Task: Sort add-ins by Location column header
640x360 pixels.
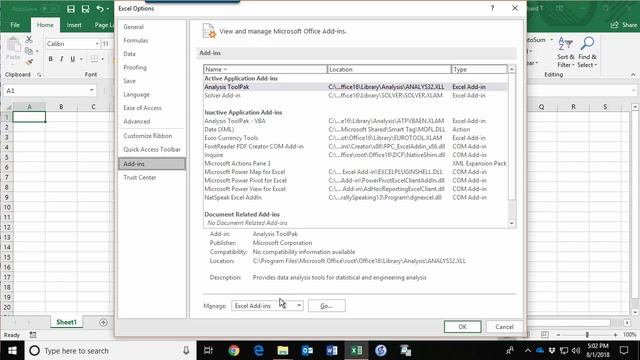Action: pyautogui.click(x=389, y=69)
